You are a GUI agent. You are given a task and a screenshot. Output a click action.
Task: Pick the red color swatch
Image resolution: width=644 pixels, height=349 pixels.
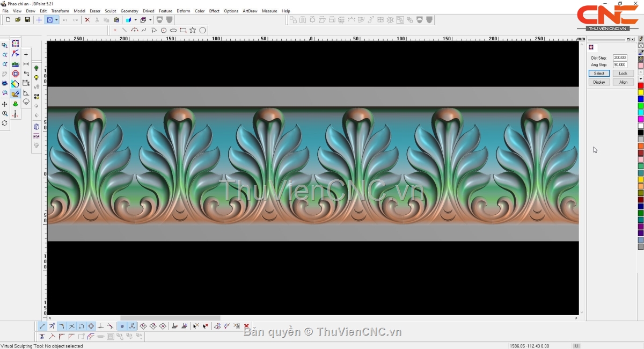pos(640,86)
